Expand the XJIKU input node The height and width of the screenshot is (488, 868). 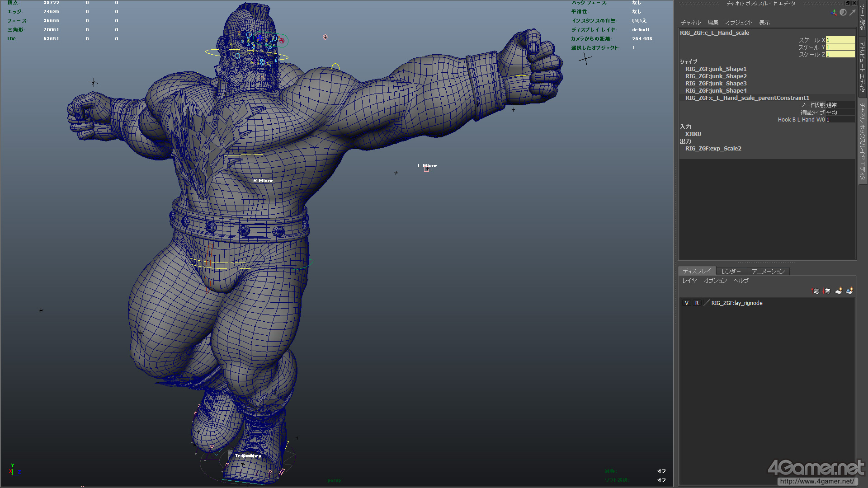[693, 134]
